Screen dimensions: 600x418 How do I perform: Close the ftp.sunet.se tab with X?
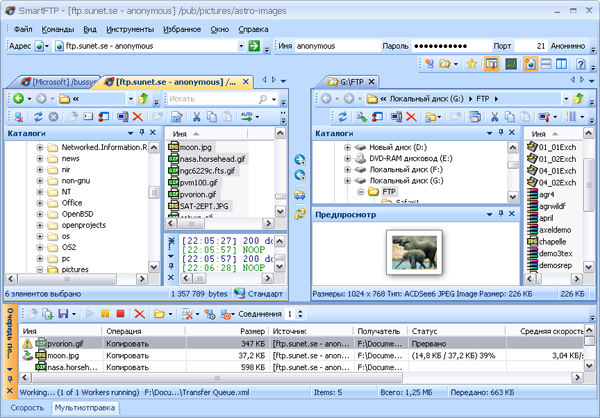point(246,82)
